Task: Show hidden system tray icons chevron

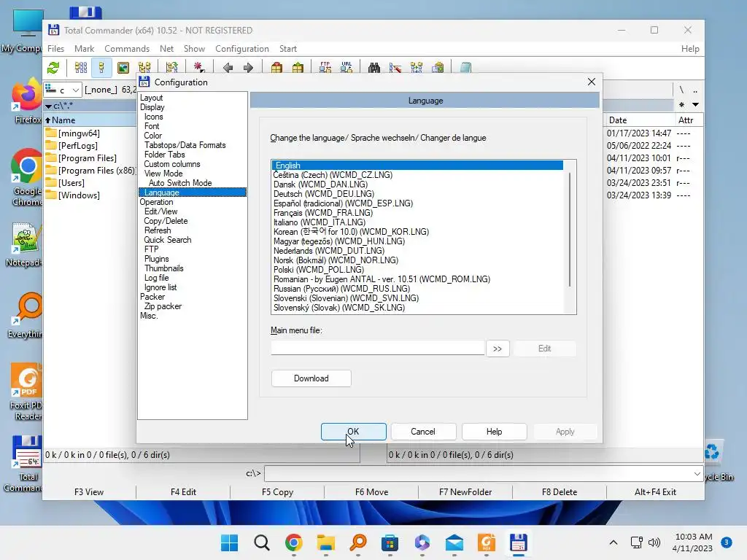Action: (614, 542)
